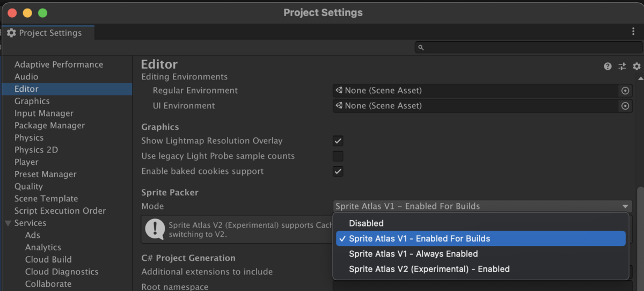Screen dimensions: 644x291
Task: Pick object for Regular Environment field
Action: tap(625, 91)
